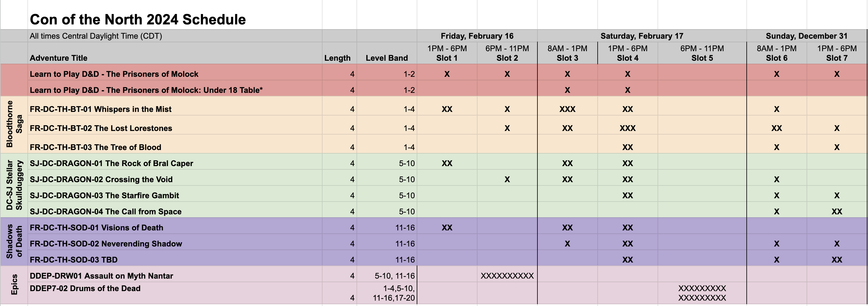Select the Saturday, February 17 header cell

click(641, 36)
